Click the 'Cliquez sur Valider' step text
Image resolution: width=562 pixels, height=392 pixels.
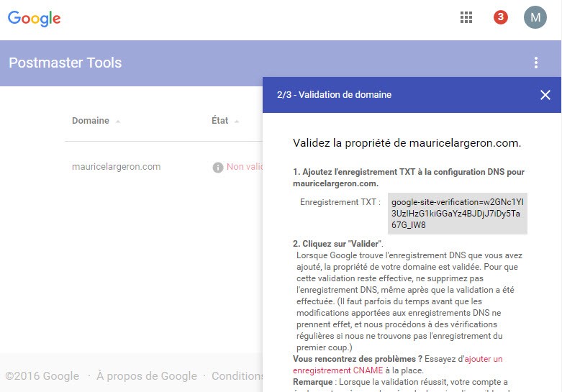[338, 244]
